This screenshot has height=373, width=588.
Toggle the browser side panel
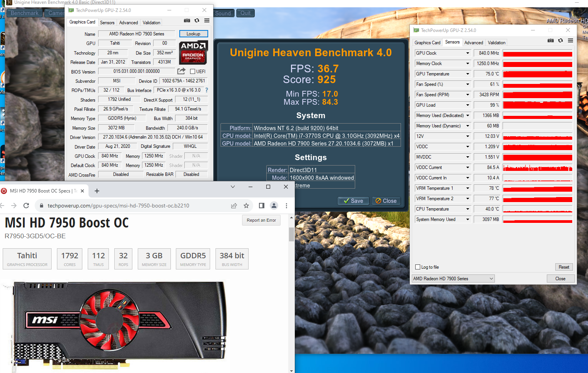click(262, 206)
